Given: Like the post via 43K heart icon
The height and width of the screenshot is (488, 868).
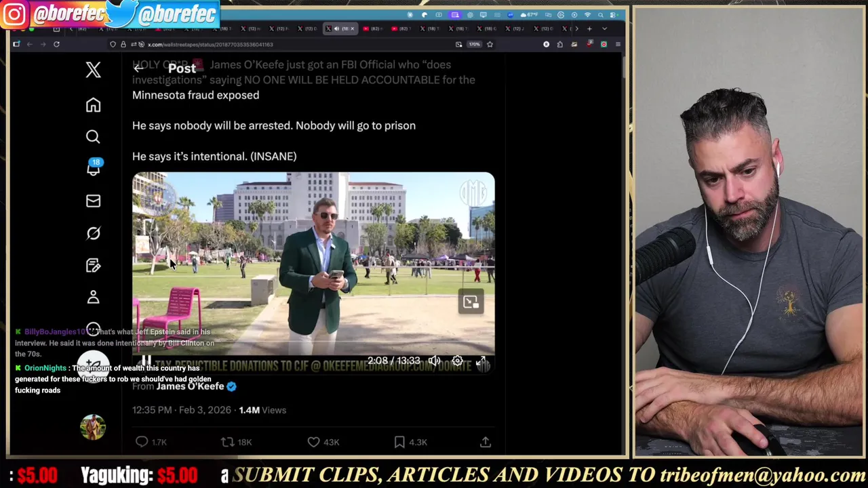Looking at the screenshot, I should [313, 442].
